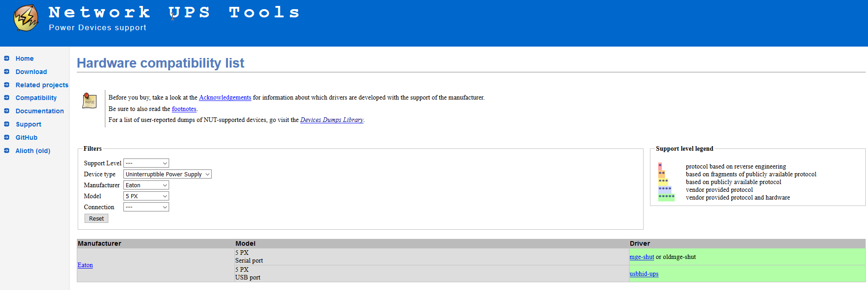
Task: Open Related projects in the sidebar
Action: 42,85
